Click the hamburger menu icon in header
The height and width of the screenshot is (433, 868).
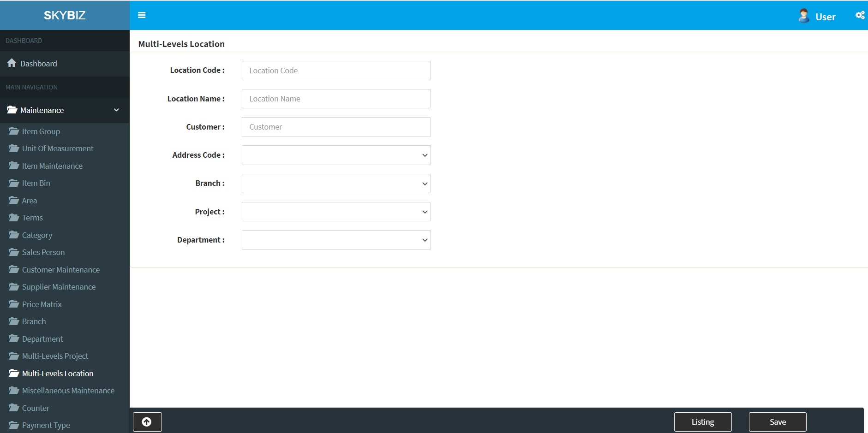click(142, 15)
